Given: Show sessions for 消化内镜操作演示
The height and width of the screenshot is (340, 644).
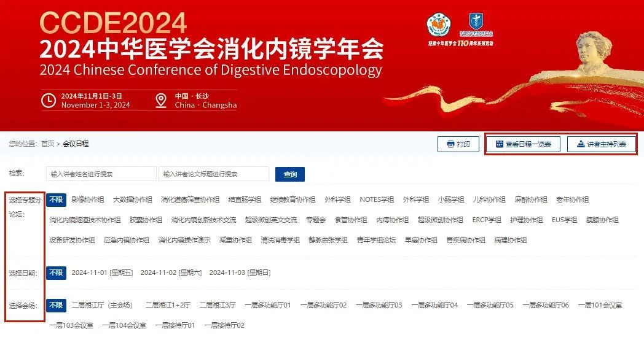Looking at the screenshot, I should click(184, 240).
